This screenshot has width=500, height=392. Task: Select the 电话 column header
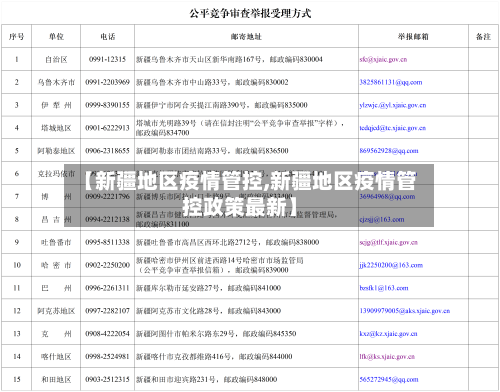(x=107, y=36)
